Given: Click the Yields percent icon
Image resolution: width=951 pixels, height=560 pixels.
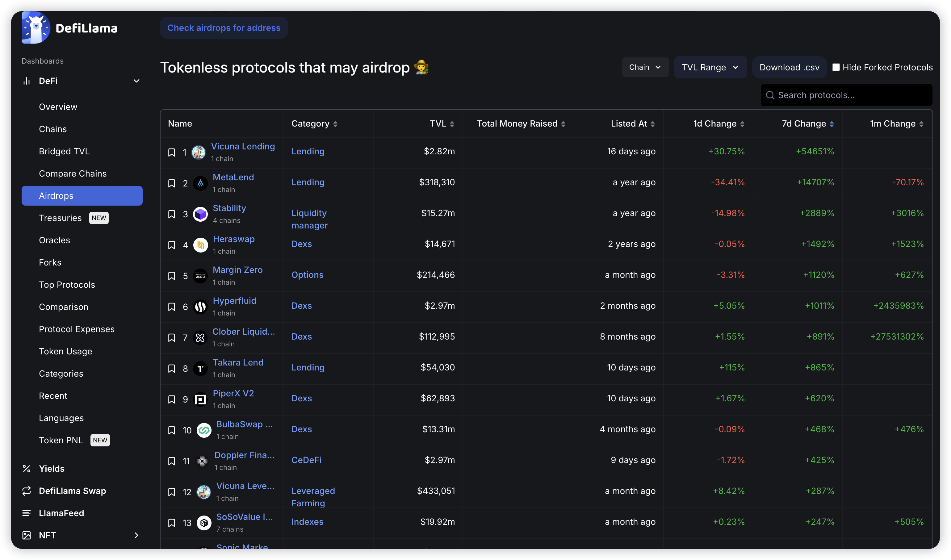Looking at the screenshot, I should pyautogui.click(x=27, y=469).
